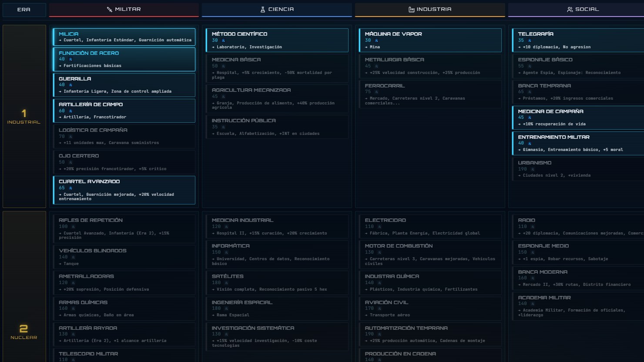This screenshot has height=362, width=644.
Task: Click the Era 2 Nuclear label
Action: click(24, 332)
